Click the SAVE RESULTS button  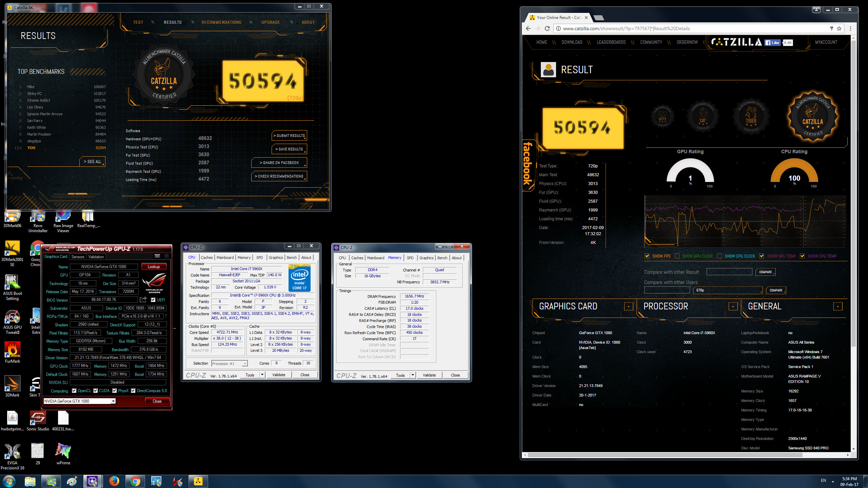tap(289, 149)
